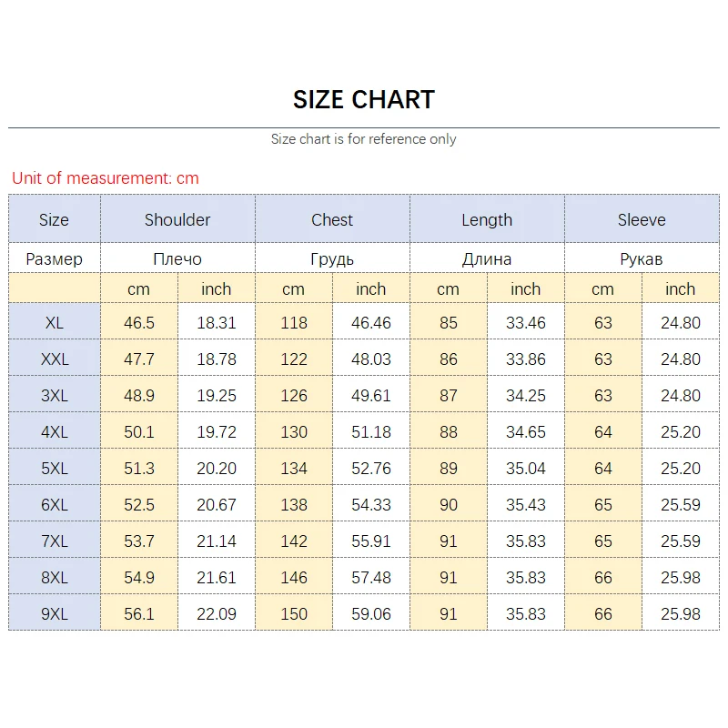Click the Грудь subheader cell

tap(332, 259)
